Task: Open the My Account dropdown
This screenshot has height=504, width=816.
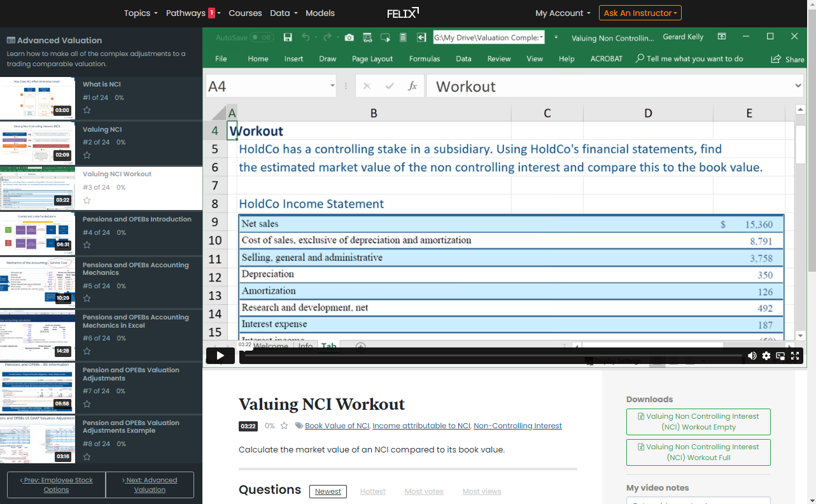Action: pyautogui.click(x=563, y=13)
